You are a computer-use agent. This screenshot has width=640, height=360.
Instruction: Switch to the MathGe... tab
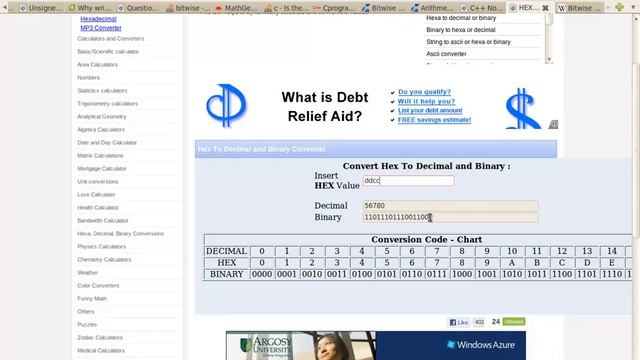click(236, 8)
